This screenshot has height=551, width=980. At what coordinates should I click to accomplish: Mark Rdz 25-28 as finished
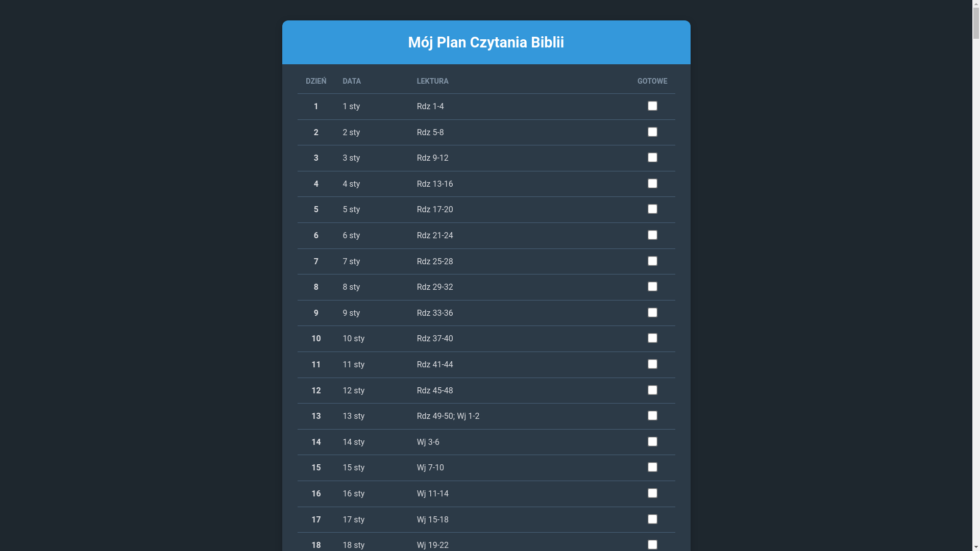[652, 261]
